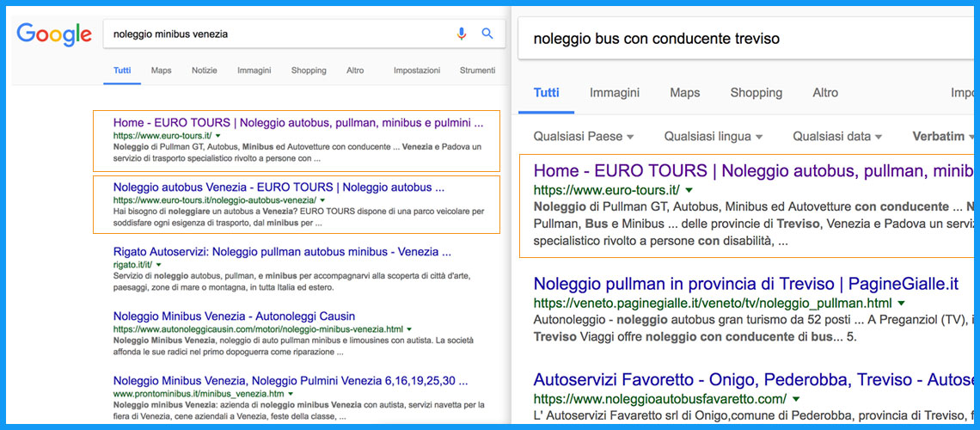Viewport: 980px width, 430px height.
Task: Open the Rigato Autoservizi search result
Action: (282, 253)
